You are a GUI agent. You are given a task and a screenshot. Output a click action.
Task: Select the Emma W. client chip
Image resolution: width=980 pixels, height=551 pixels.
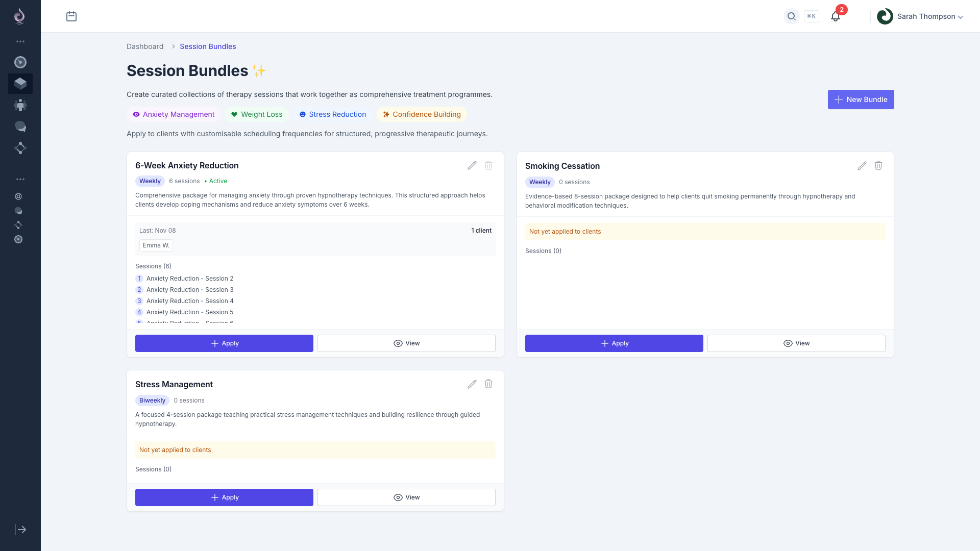156,245
